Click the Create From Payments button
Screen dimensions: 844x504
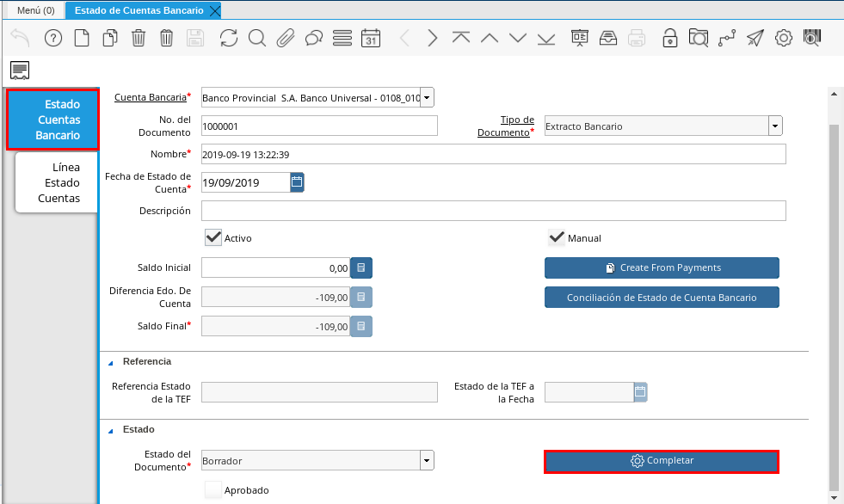click(x=662, y=268)
